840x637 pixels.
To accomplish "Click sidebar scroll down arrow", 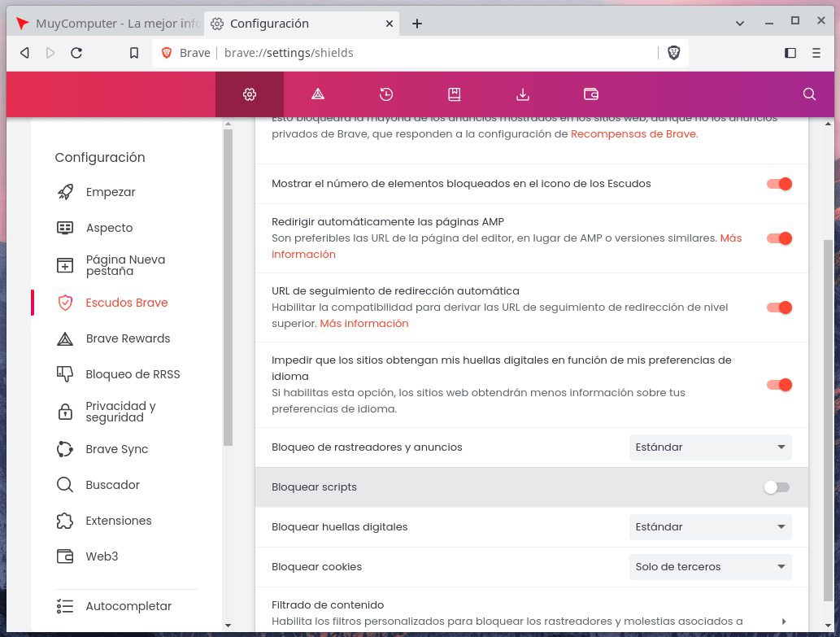I will (x=228, y=626).
